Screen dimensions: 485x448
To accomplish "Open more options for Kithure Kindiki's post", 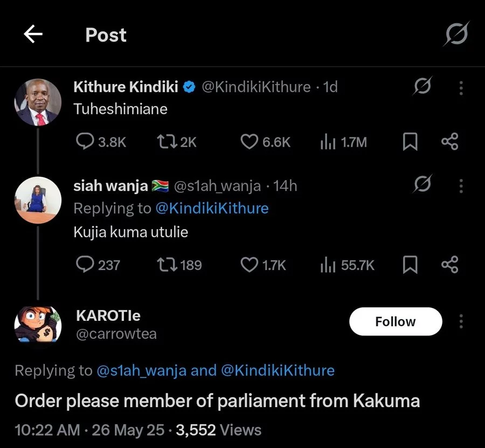I will [x=461, y=88].
